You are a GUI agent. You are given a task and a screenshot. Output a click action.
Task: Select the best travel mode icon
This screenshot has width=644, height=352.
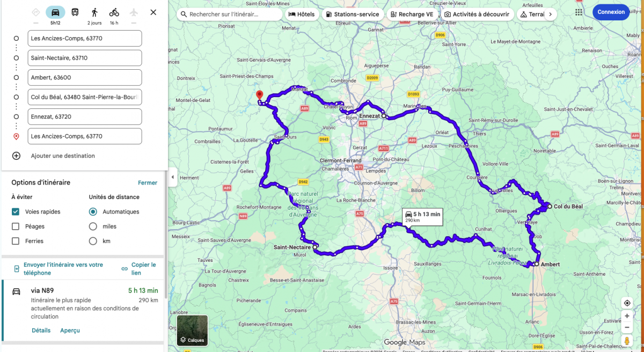(x=36, y=12)
